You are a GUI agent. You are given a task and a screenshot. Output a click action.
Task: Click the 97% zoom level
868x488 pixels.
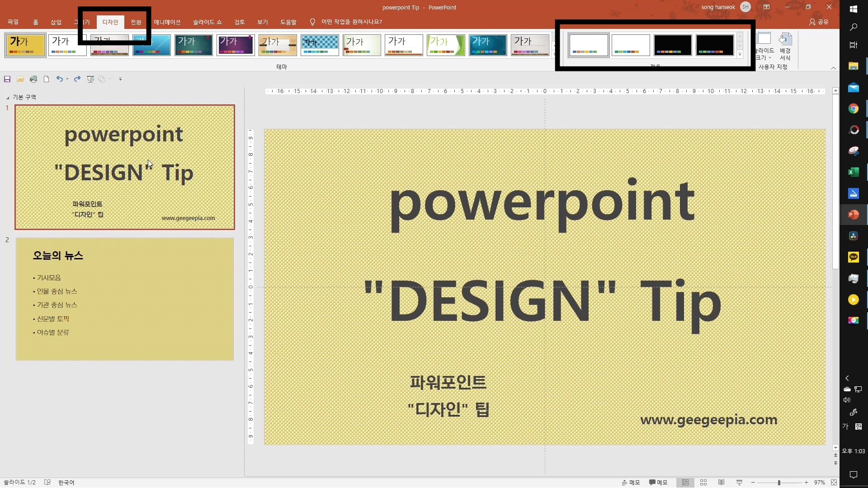coord(819,483)
